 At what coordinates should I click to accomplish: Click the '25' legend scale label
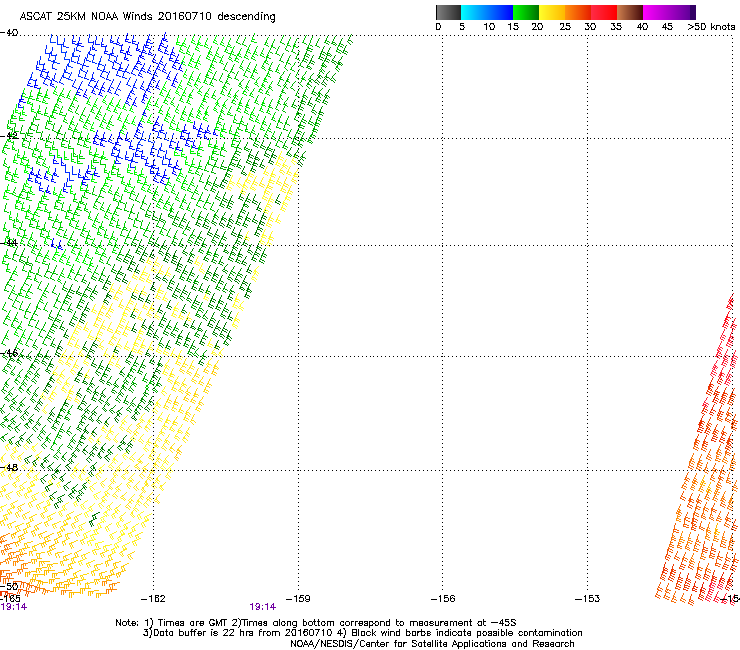click(565, 27)
